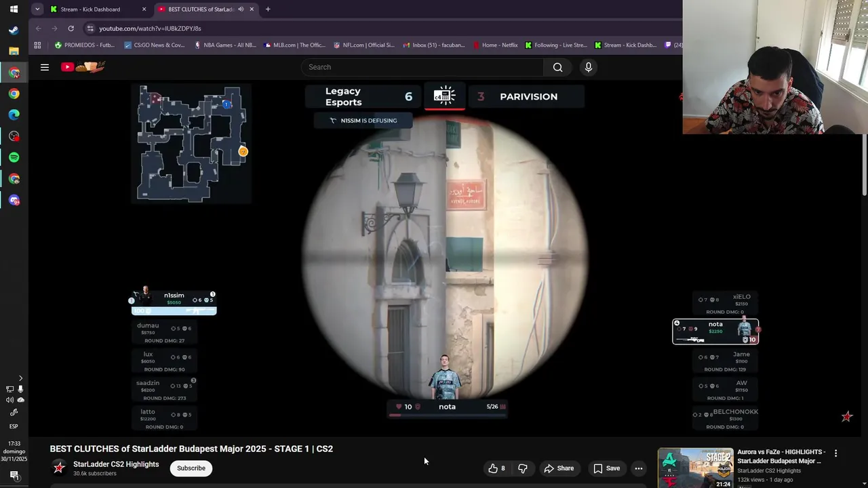Screen dimensions: 868x488
Task: Open Windows notification center
Action: (14, 476)
